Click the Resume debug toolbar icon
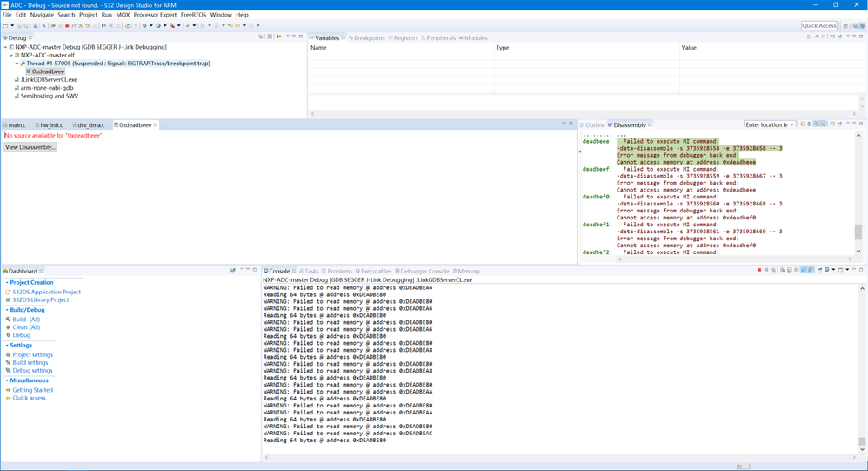 click(x=53, y=25)
